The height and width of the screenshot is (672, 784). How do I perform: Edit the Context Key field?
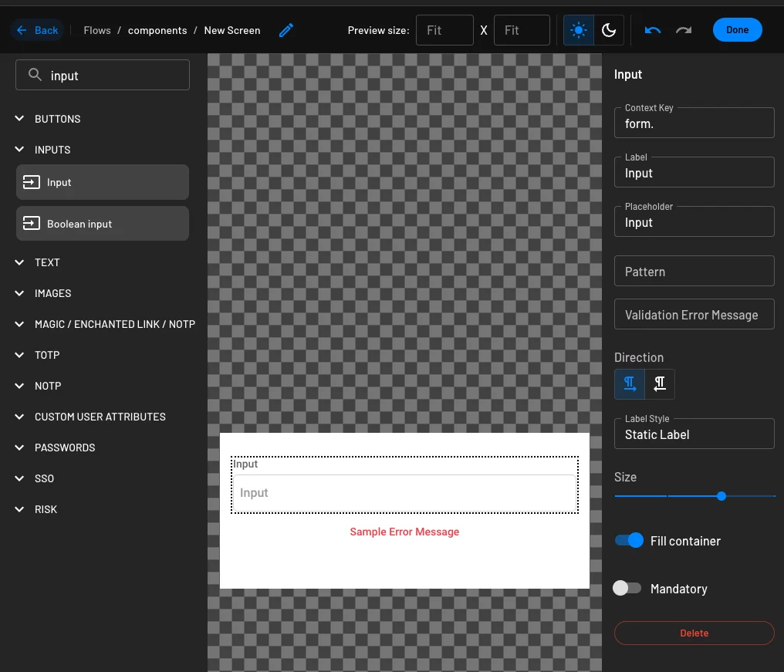pyautogui.click(x=694, y=123)
